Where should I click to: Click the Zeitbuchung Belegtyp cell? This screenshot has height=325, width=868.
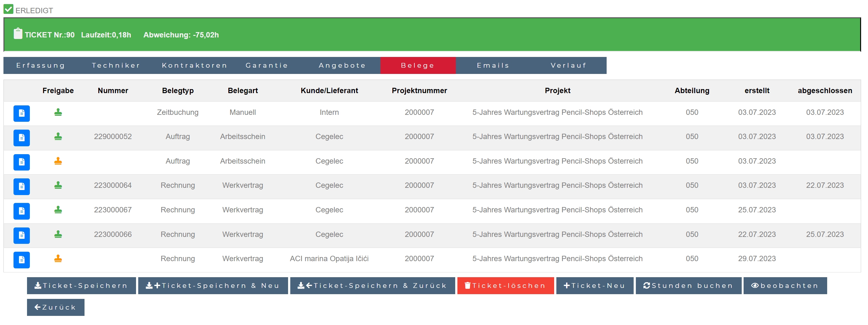pos(178,112)
